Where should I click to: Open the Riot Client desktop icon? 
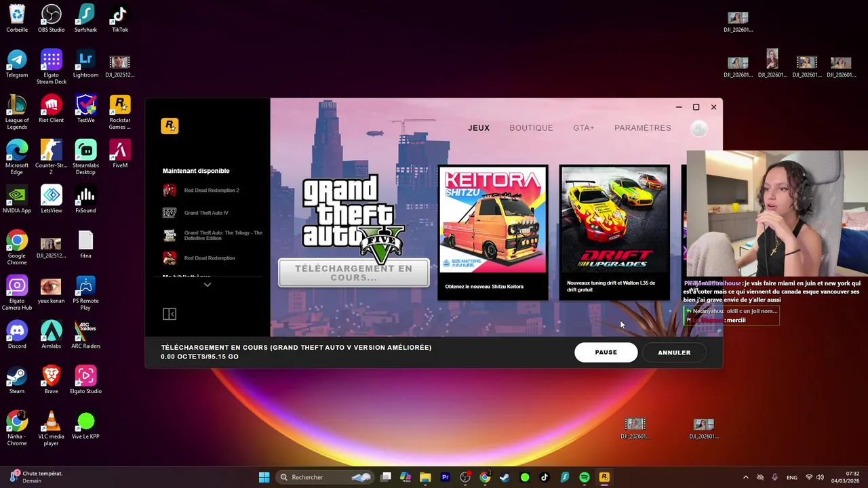click(52, 109)
